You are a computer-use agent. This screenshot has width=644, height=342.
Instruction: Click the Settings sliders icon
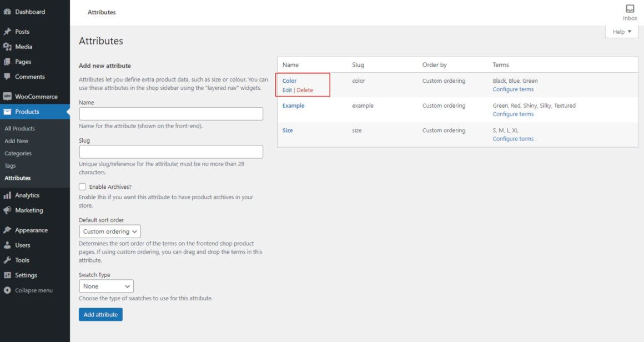(x=7, y=275)
